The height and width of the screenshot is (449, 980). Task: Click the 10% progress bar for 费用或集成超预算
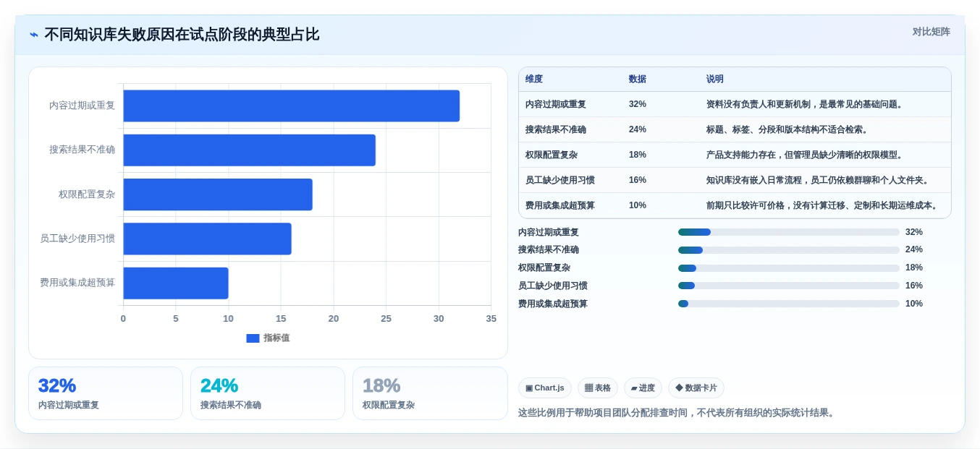tap(789, 304)
